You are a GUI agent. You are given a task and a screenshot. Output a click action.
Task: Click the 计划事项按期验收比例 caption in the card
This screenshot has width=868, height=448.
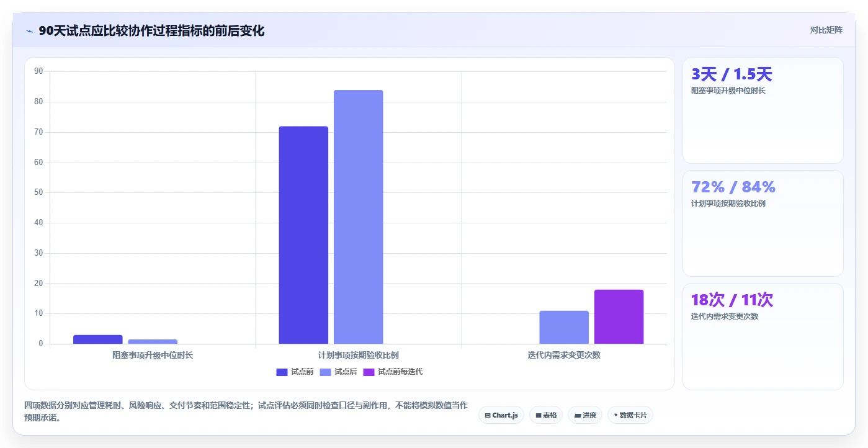pyautogui.click(x=728, y=204)
